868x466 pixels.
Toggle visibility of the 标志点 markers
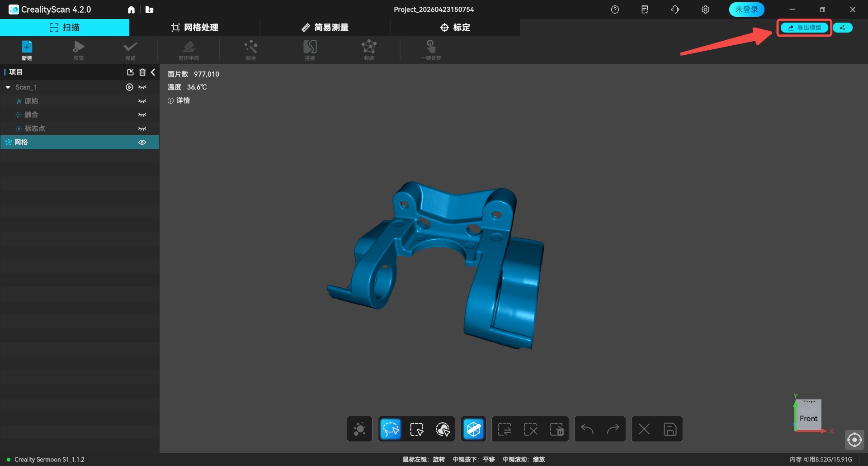(x=142, y=128)
